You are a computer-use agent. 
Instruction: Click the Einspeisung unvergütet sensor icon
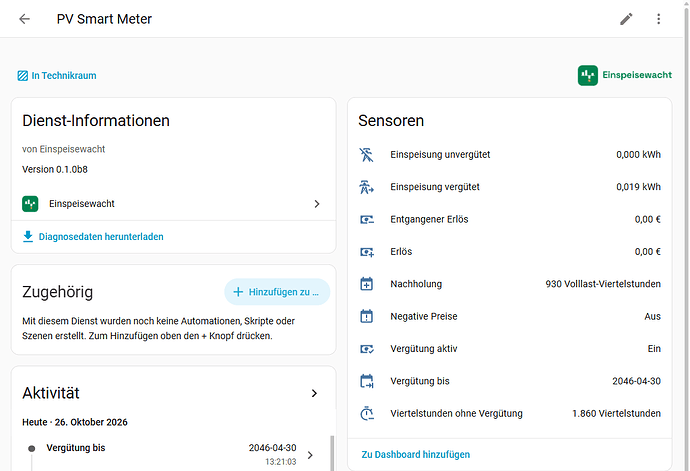pos(366,155)
